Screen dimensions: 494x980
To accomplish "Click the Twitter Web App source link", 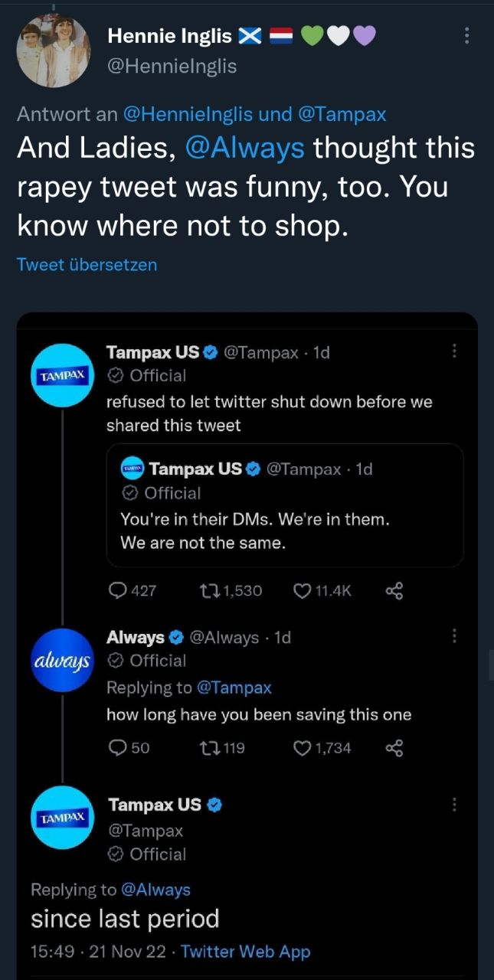I will click(x=246, y=952).
